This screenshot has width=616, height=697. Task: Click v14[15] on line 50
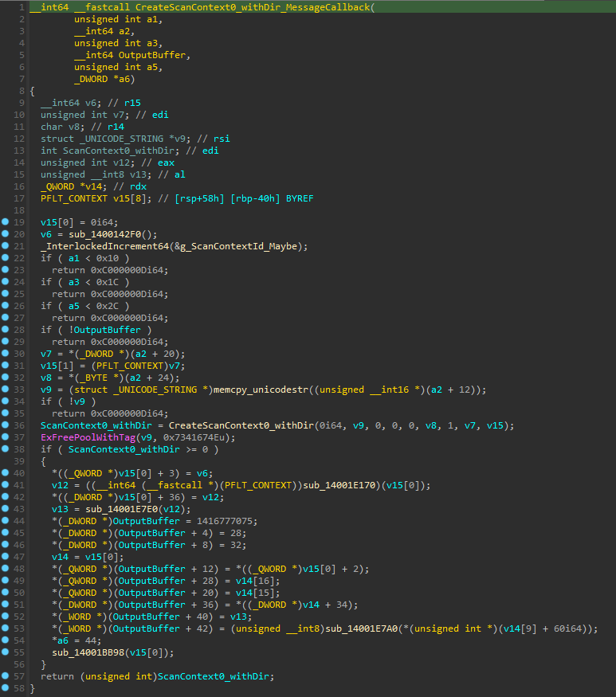pos(255,593)
